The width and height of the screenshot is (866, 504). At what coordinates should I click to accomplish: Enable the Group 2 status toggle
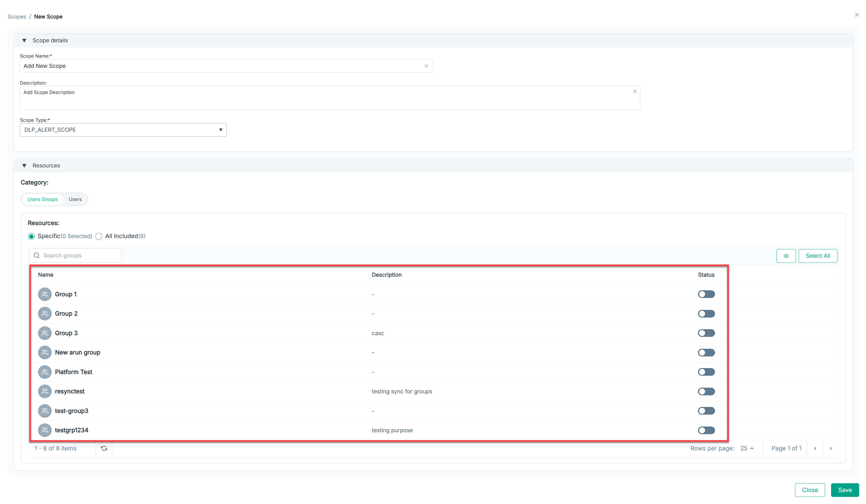tap(706, 313)
